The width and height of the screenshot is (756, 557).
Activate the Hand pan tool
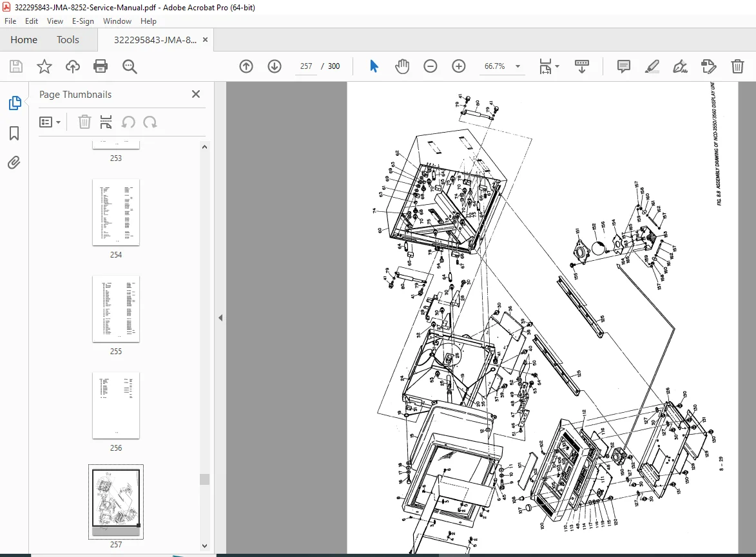[x=402, y=66]
